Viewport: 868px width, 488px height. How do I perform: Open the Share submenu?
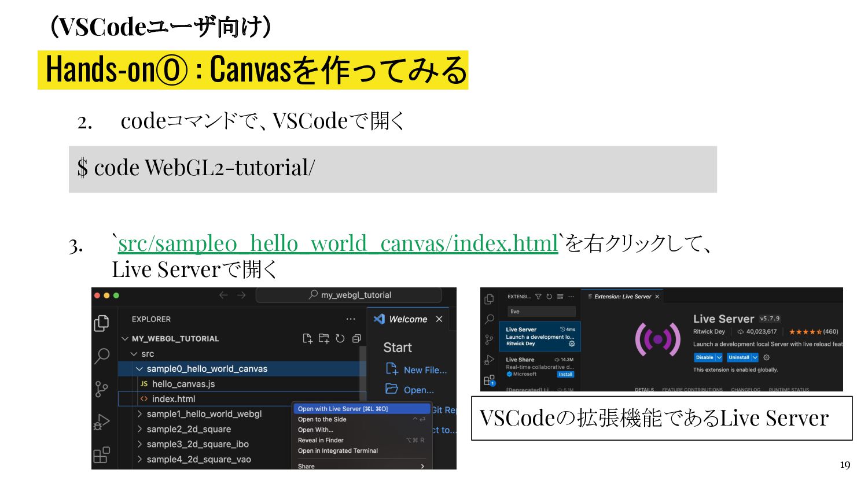pos(361,466)
